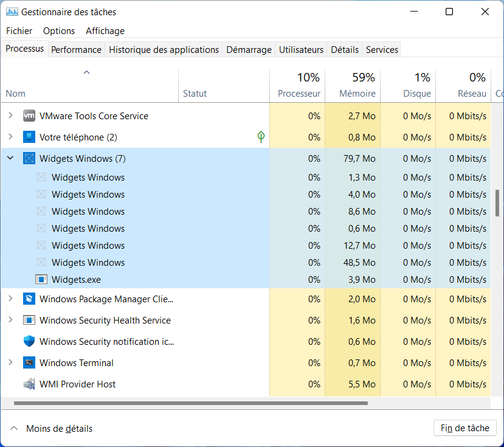Click the Widgets.exe process icon
Image resolution: width=504 pixels, height=447 pixels.
[x=41, y=280]
